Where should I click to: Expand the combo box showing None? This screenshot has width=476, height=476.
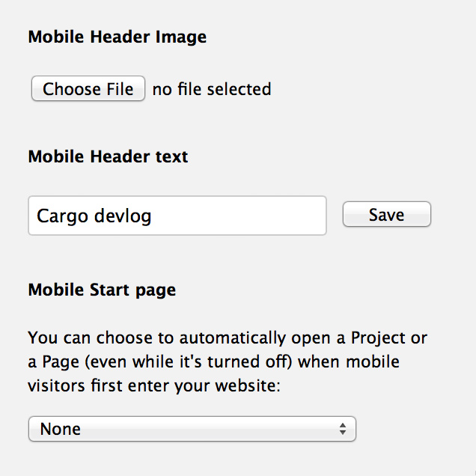coord(192,429)
